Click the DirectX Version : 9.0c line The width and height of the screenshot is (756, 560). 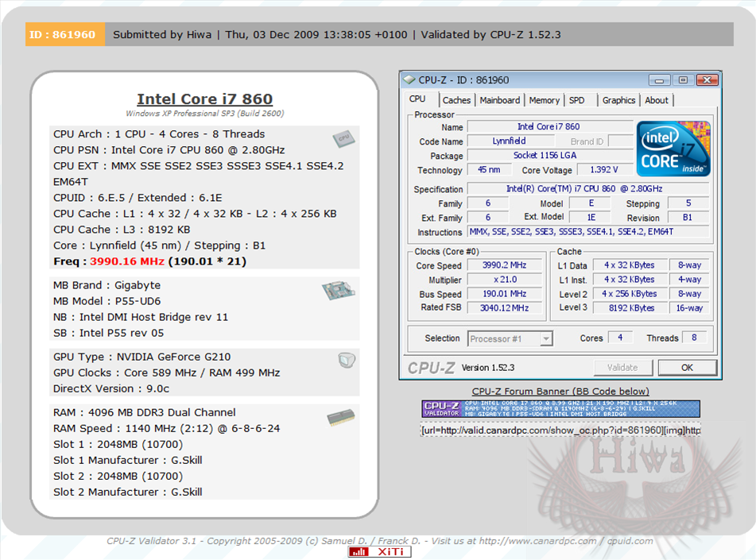(x=111, y=389)
